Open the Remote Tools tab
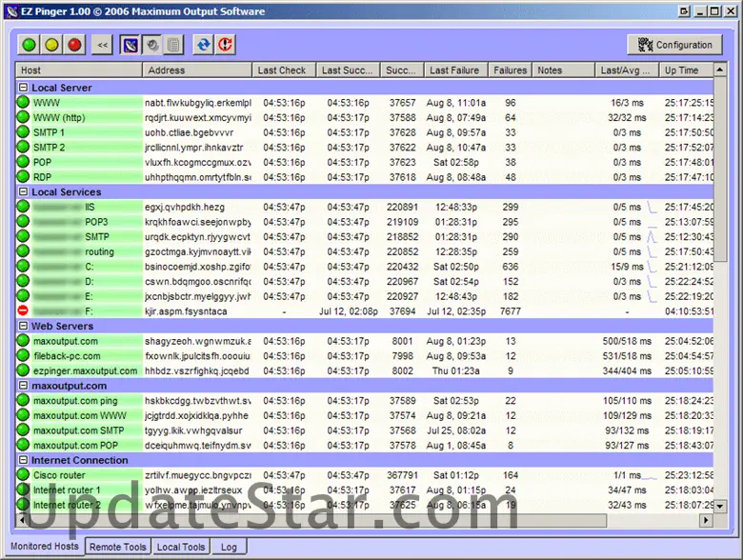This screenshot has width=743, height=560. pyautogui.click(x=117, y=547)
